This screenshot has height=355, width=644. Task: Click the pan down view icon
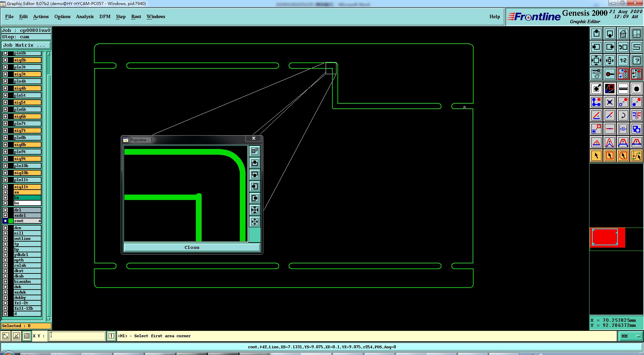click(610, 34)
